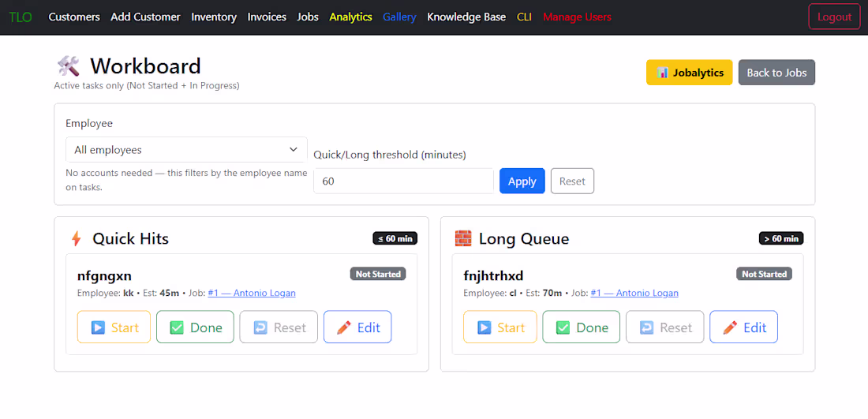
Task: Click the Not Started badge on nfgngxn
Action: click(378, 274)
